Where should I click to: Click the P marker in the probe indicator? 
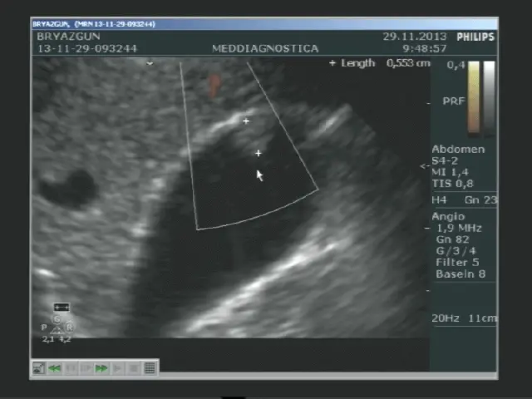click(x=45, y=328)
